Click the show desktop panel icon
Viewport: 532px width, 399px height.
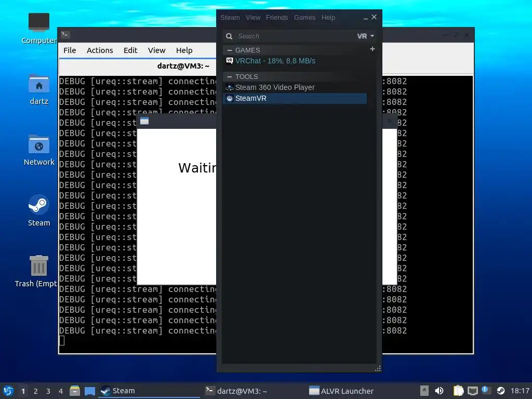(x=90, y=391)
